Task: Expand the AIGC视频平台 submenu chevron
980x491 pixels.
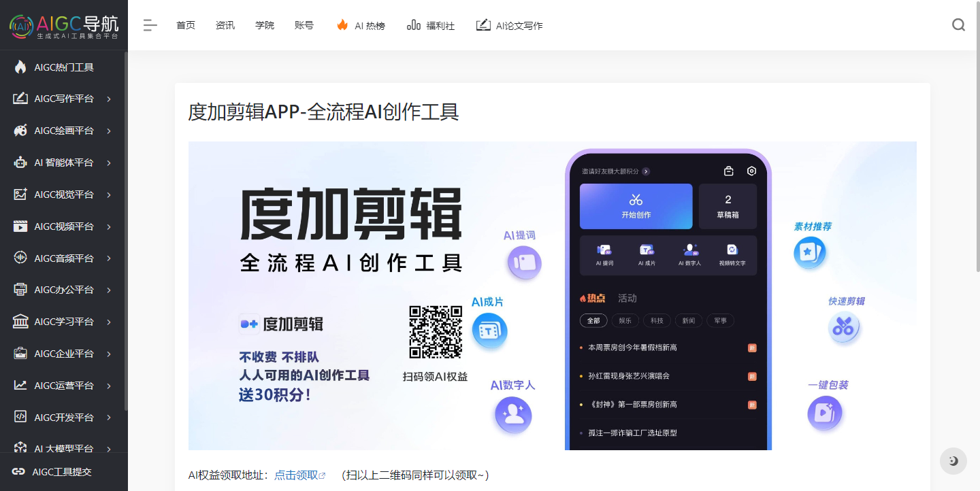Action: coord(109,226)
